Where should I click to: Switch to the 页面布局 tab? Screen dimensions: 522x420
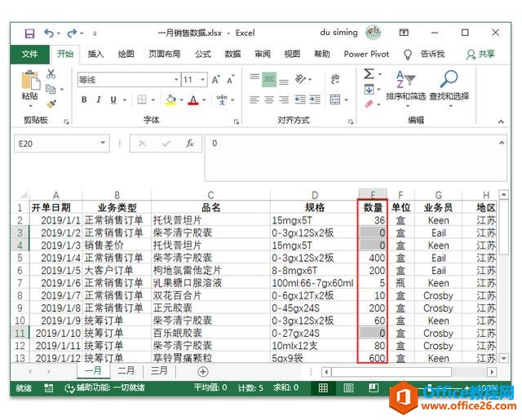click(x=164, y=54)
